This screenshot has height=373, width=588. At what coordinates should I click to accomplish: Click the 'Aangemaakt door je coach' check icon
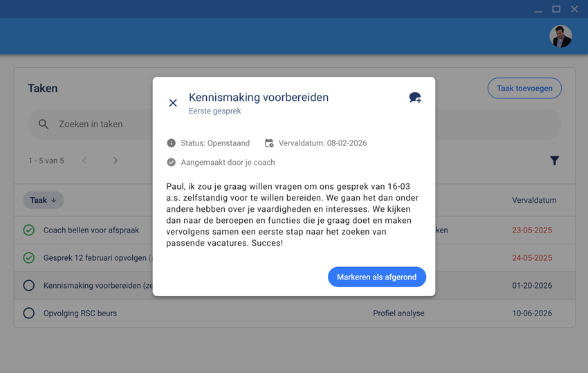pos(171,163)
